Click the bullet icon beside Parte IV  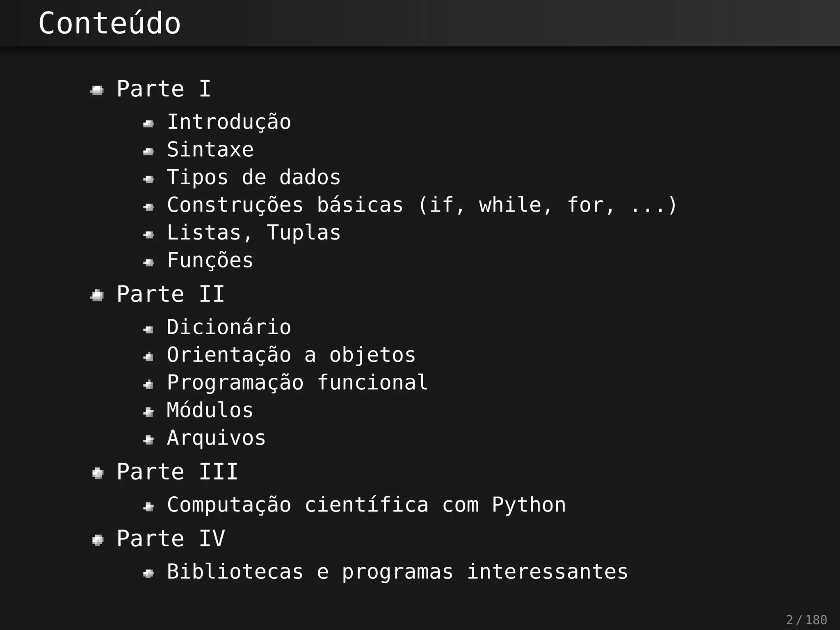point(98,540)
